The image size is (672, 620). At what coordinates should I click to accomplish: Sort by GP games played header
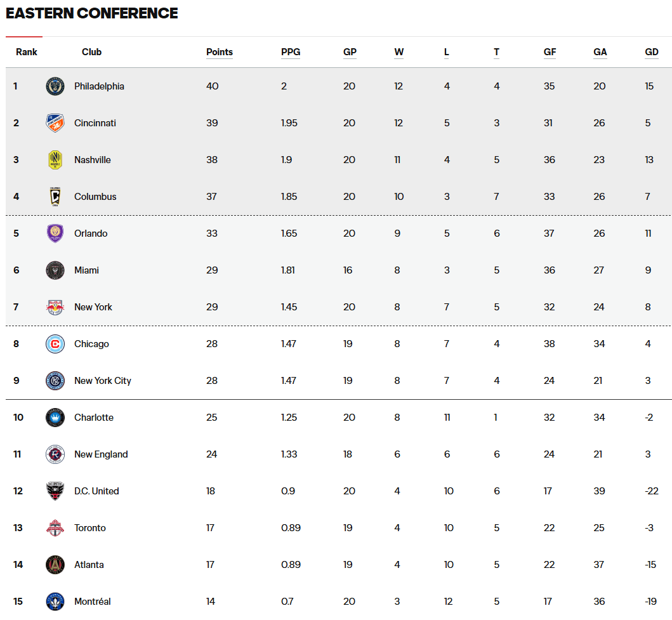coord(350,52)
